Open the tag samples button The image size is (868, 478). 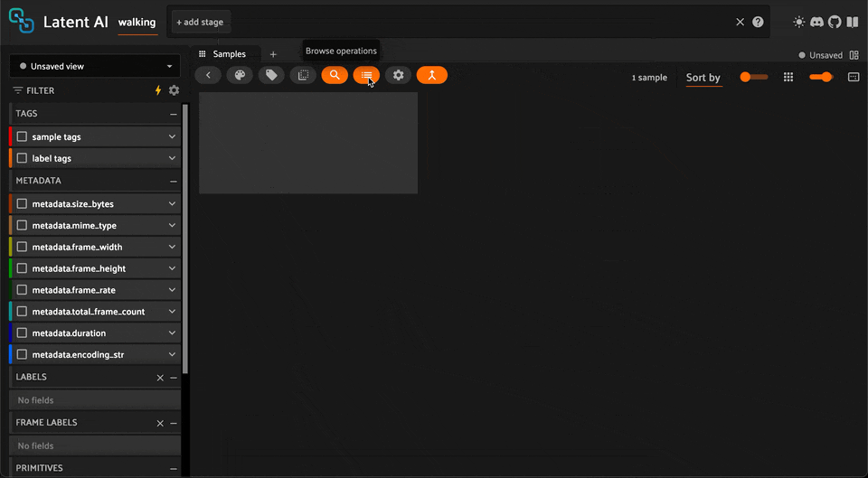click(x=271, y=75)
